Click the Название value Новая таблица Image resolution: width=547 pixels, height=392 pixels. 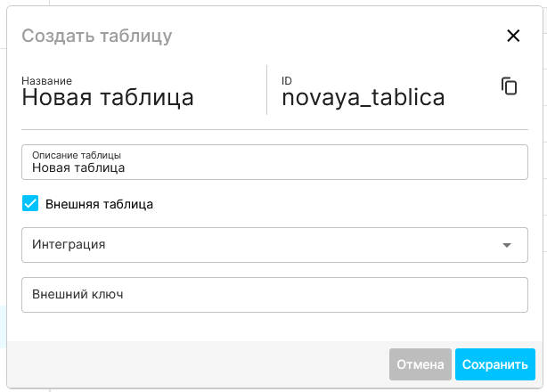[x=108, y=97]
